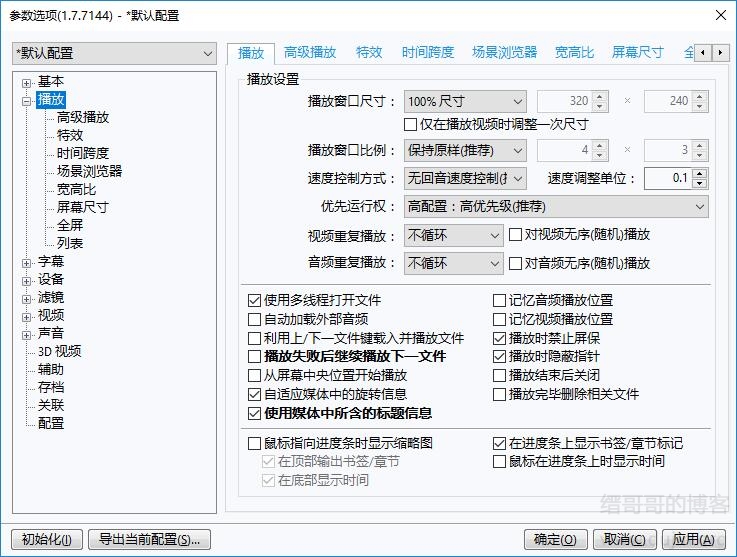Click the 初始化(I) button
This screenshot has width=737, height=557.
pyautogui.click(x=47, y=539)
